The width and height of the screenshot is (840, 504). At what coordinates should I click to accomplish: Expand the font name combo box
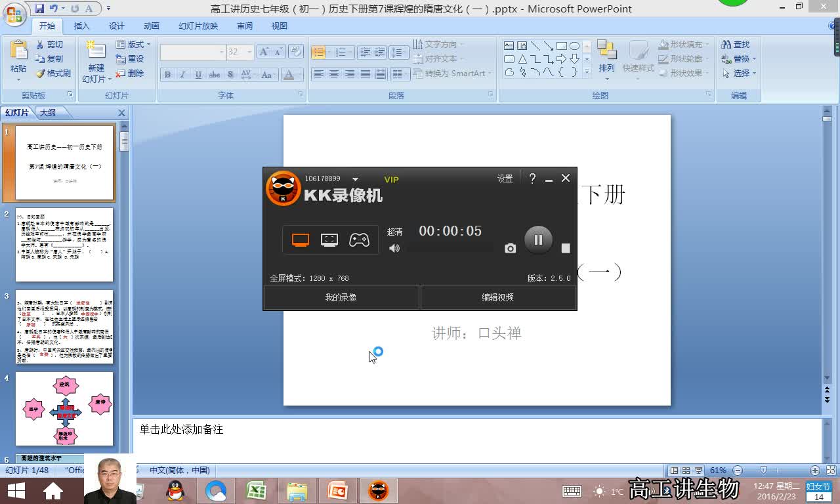click(221, 52)
